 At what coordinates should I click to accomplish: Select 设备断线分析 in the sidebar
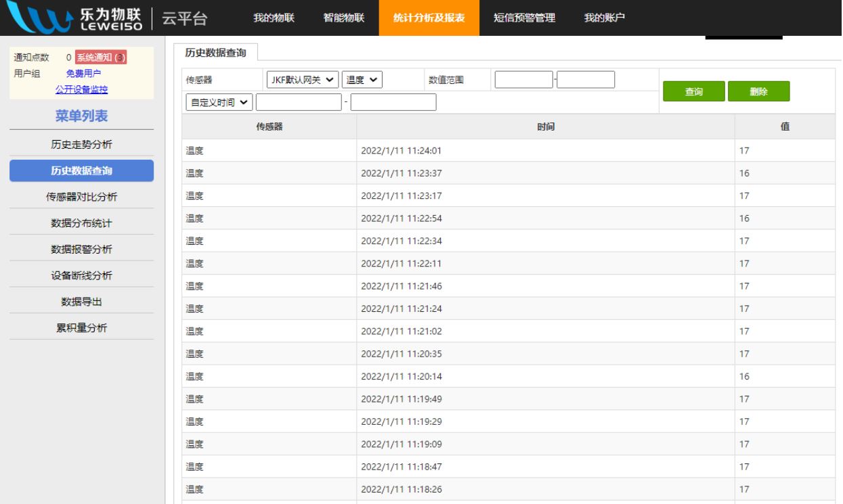81,273
